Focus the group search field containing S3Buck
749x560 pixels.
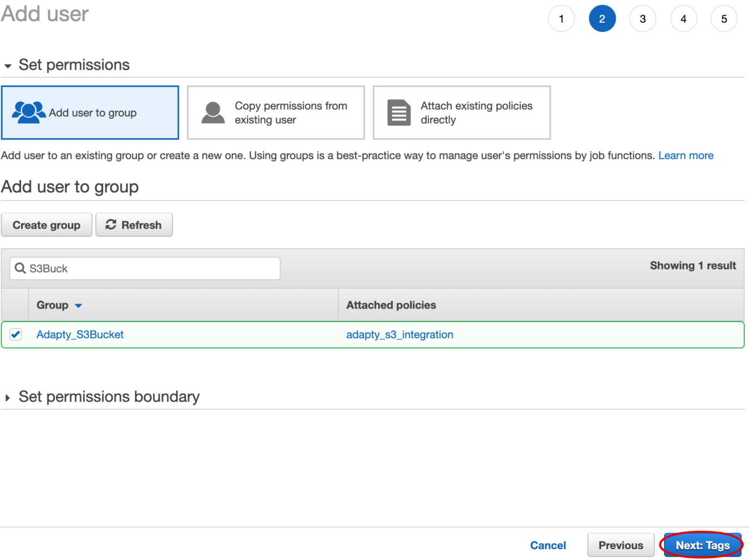tap(152, 268)
